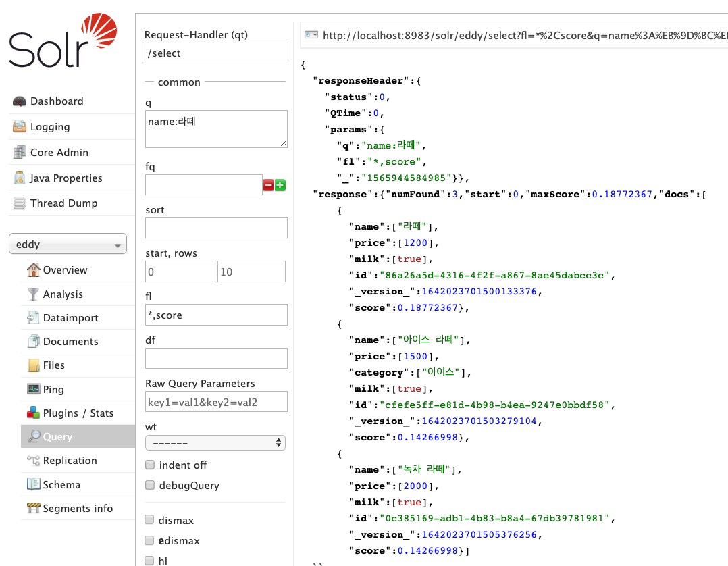Click the Ping monitor icon
The image size is (728, 566).
tap(34, 389)
